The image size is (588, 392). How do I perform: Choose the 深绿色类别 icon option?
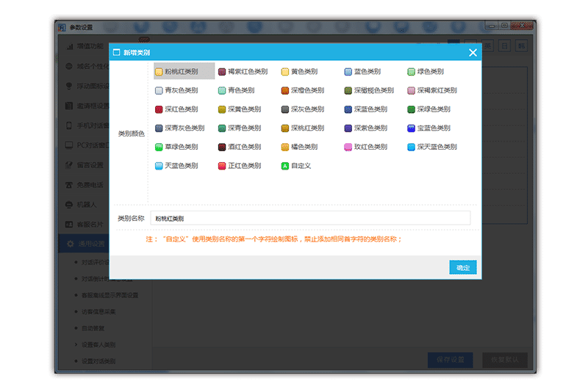429,109
